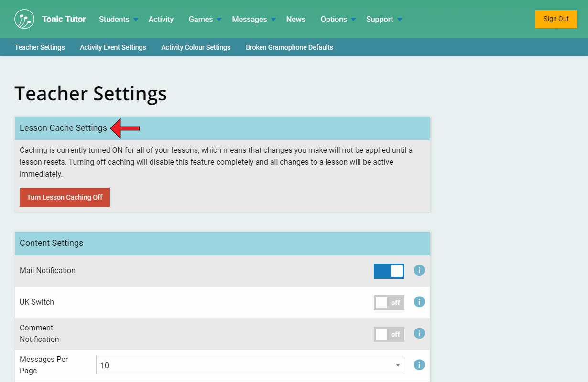The width and height of the screenshot is (588, 382).
Task: Open the Support dropdown menu
Action: pyautogui.click(x=383, y=20)
